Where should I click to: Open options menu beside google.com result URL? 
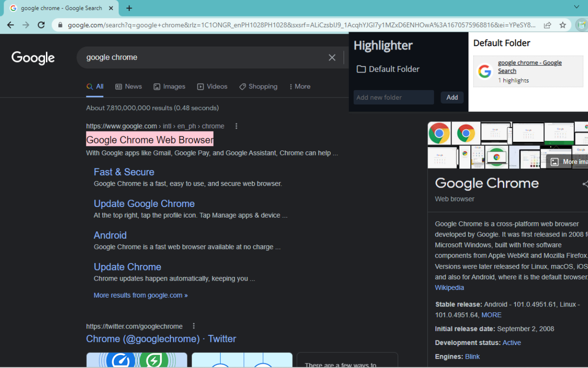point(237,126)
